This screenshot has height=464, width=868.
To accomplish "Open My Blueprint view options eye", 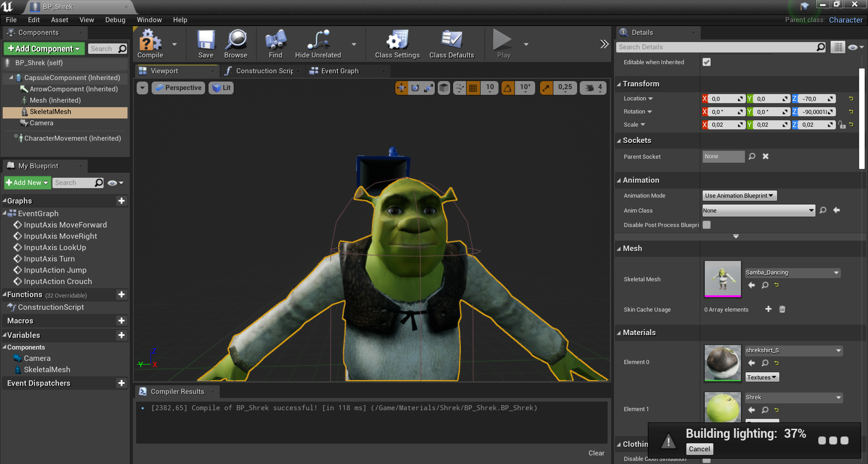I will click(115, 183).
